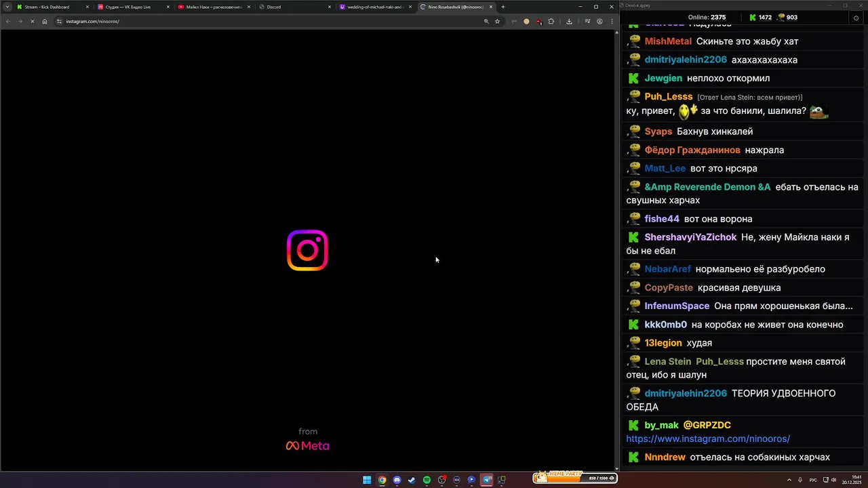The height and width of the screenshot is (488, 868).
Task: Switch to wedding-of-michael-naki tab
Action: 374,7
